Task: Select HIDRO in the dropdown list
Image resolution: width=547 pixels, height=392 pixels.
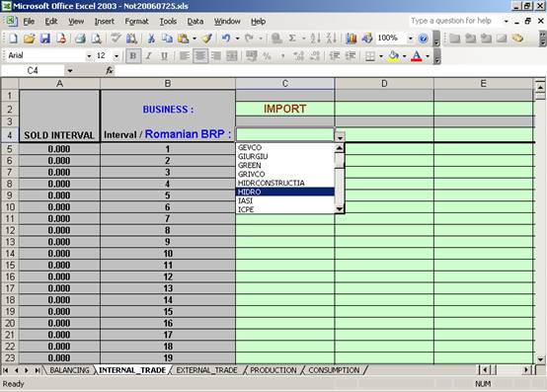Action: click(x=285, y=192)
